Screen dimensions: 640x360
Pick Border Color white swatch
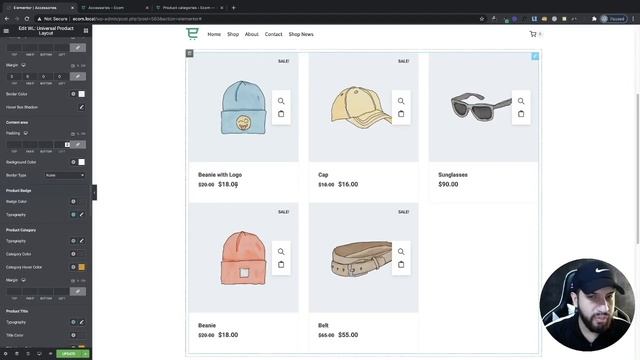[x=82, y=94]
